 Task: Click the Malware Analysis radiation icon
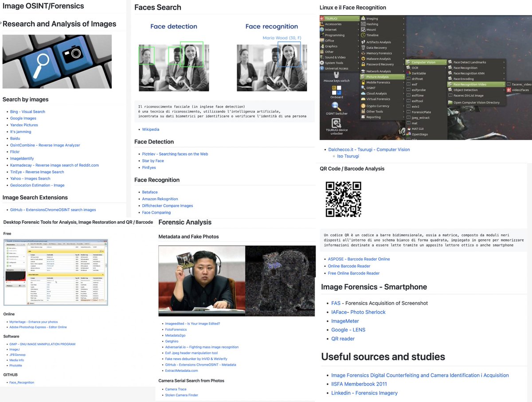coord(363,59)
